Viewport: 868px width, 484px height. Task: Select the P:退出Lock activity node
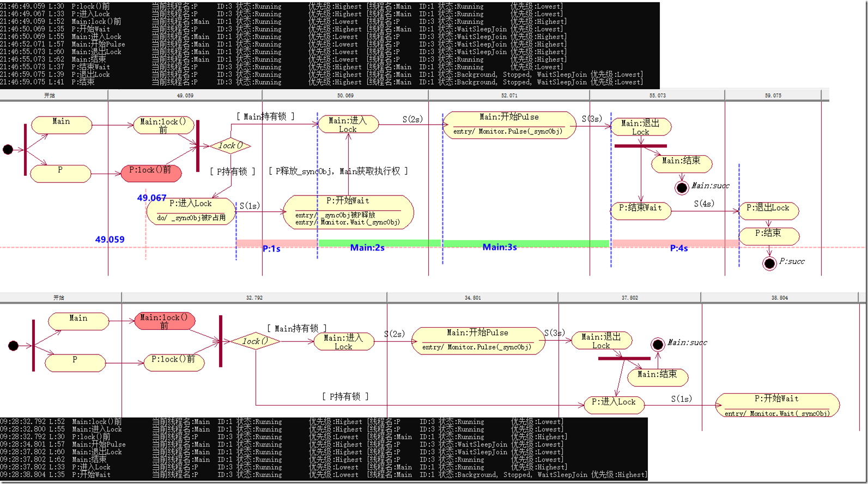768,211
